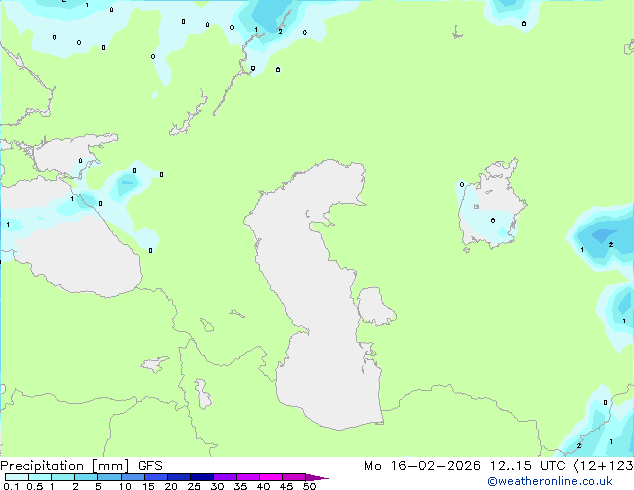Viewport: 634px width, 490px height.
Task: Click the '0.5' legend scale value
Action: pyautogui.click(x=35, y=486)
